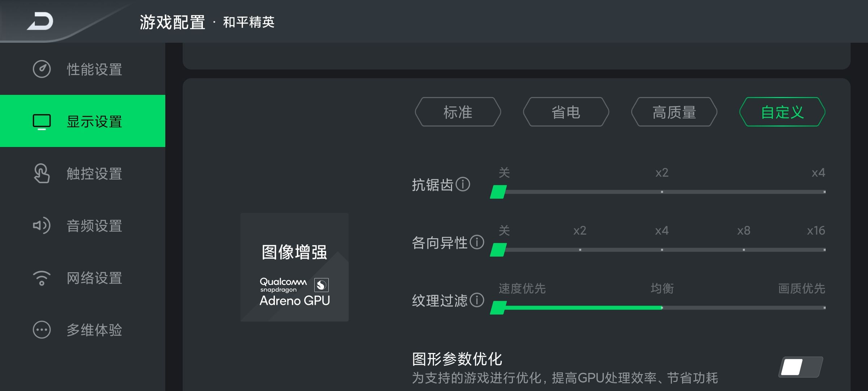The image size is (868, 391).
Task: Click the 多维体验 ellipsis icon
Action: tap(42, 330)
